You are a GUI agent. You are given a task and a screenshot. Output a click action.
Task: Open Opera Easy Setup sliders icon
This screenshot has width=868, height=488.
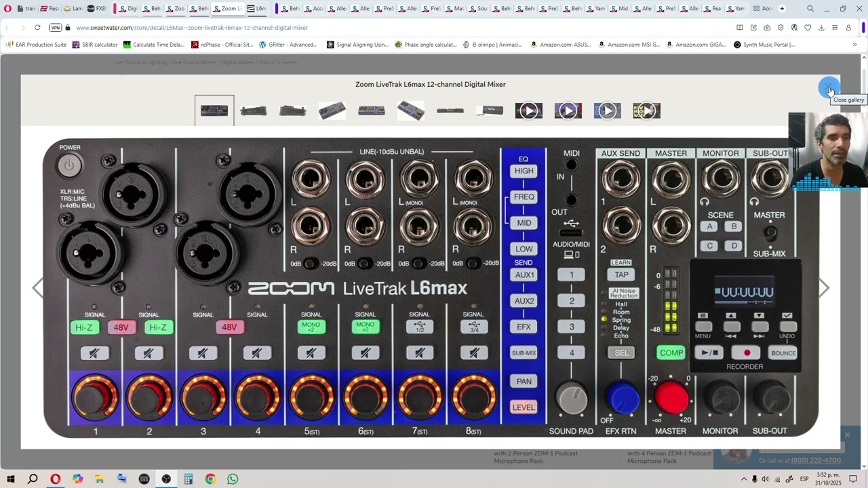click(x=835, y=28)
